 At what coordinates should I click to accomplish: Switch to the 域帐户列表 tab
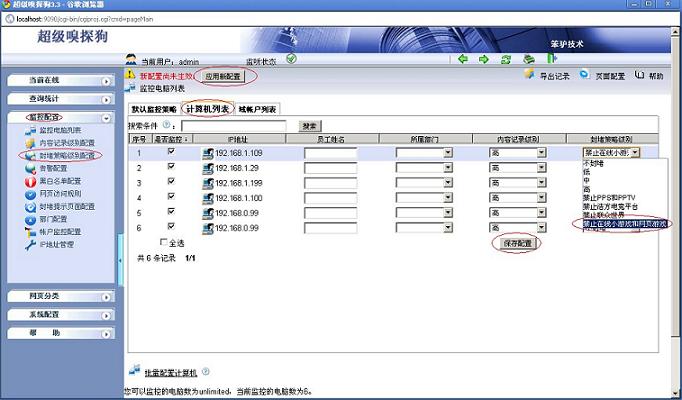pyautogui.click(x=256, y=109)
